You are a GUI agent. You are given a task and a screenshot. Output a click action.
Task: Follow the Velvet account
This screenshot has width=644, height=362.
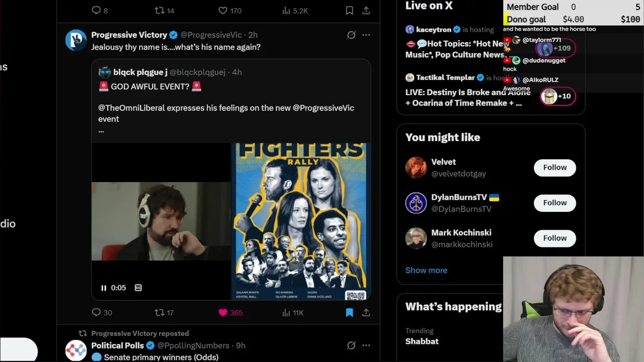coord(554,167)
